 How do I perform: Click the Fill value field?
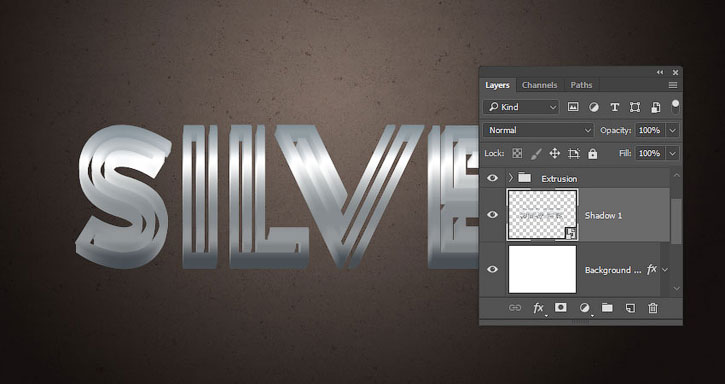pyautogui.click(x=650, y=153)
